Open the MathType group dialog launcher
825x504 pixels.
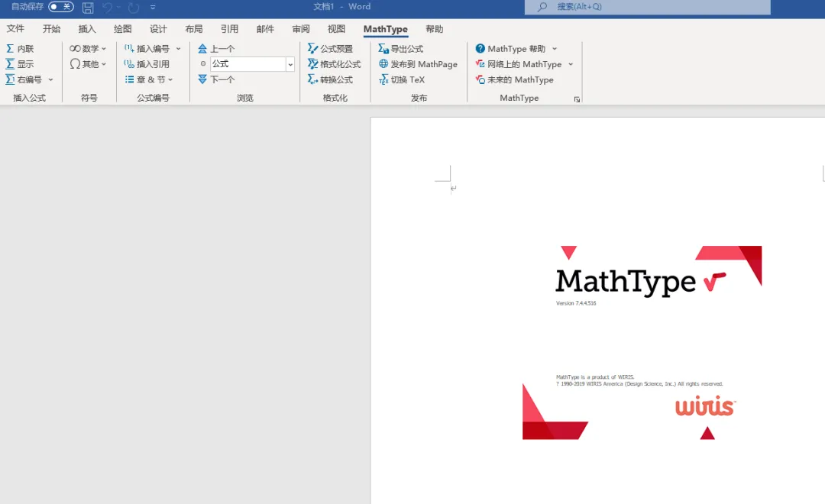[577, 99]
